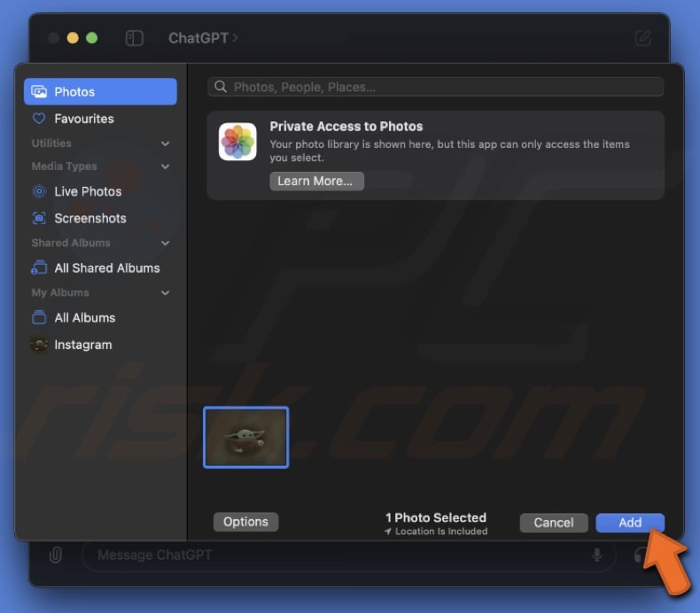Click the headphones voice mode icon
700x613 pixels.
click(x=639, y=555)
